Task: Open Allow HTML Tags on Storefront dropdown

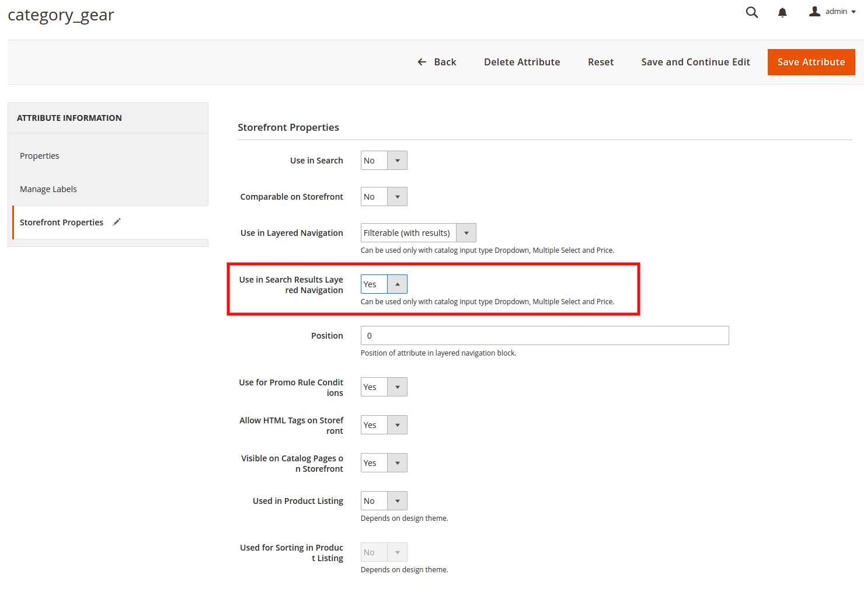Action: [x=384, y=425]
